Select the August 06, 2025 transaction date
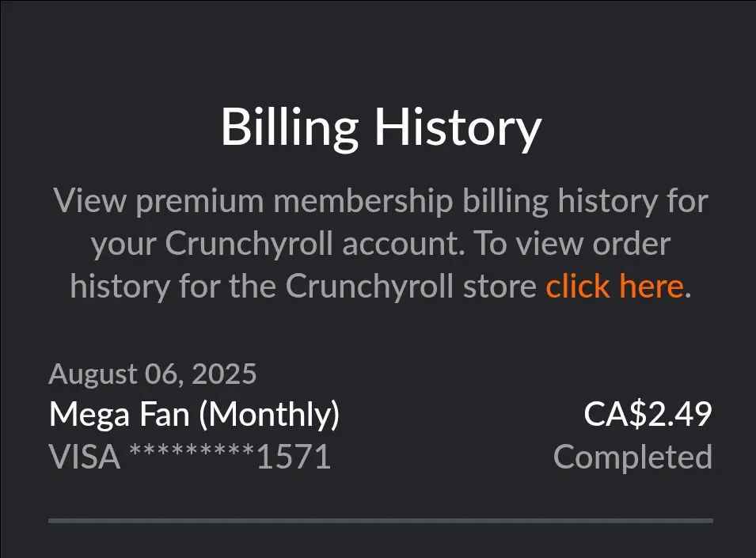 [x=152, y=374]
